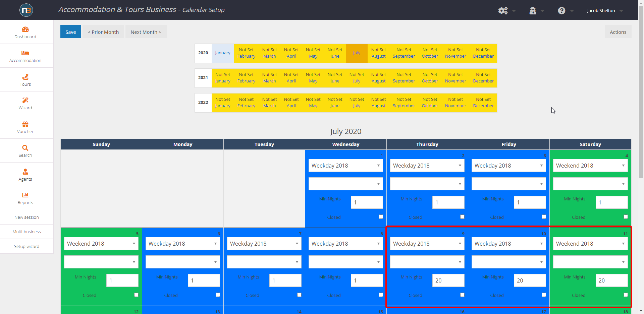The image size is (644, 314).
Task: Open Weekend 2018 dropdown for July 4
Action: click(590, 166)
